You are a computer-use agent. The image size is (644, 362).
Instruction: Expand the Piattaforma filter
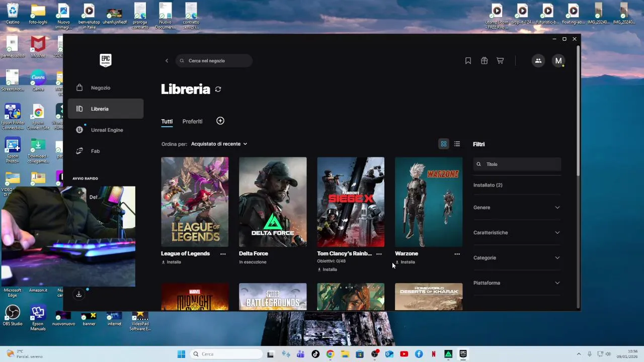pos(517,283)
